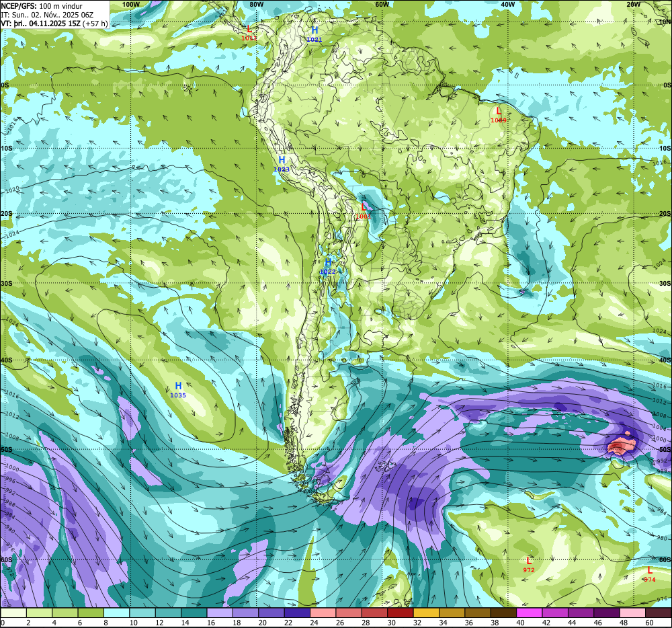Viewport: 672px width, 628px height.
Task: Click the 80W longitude label
Action: click(x=256, y=4)
